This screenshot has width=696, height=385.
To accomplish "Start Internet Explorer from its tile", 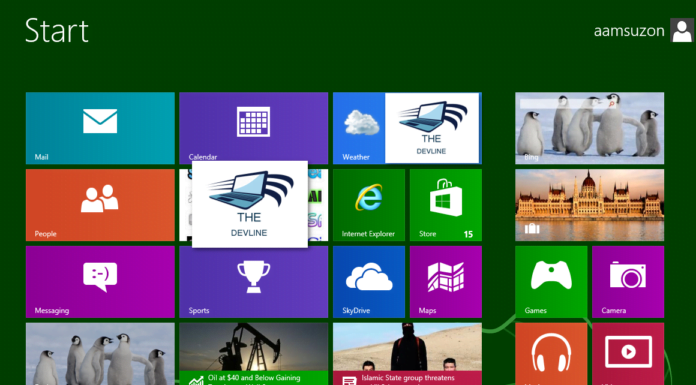I will coord(369,205).
